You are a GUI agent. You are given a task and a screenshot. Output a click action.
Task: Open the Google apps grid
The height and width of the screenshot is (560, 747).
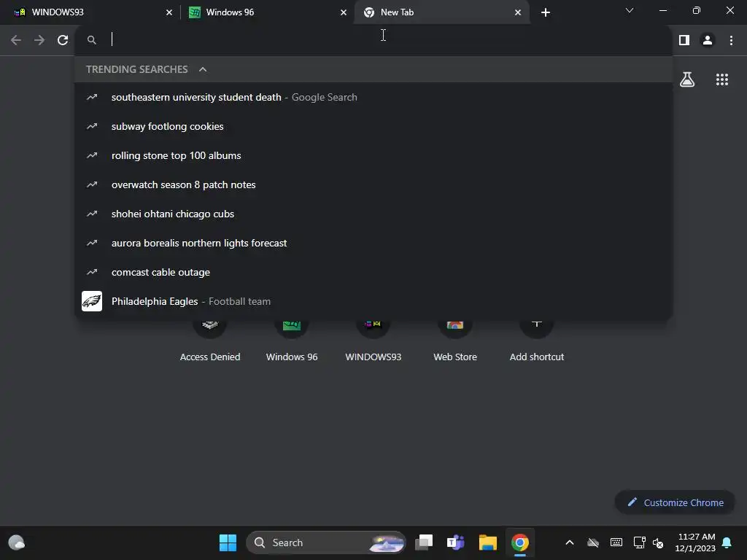pyautogui.click(x=722, y=79)
